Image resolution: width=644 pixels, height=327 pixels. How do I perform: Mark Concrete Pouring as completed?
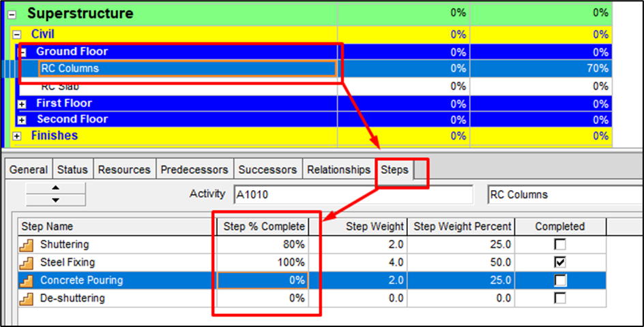(x=560, y=280)
